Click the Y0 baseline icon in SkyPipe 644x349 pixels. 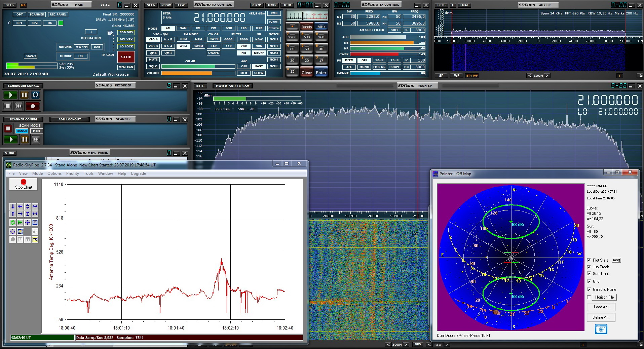[35, 239]
